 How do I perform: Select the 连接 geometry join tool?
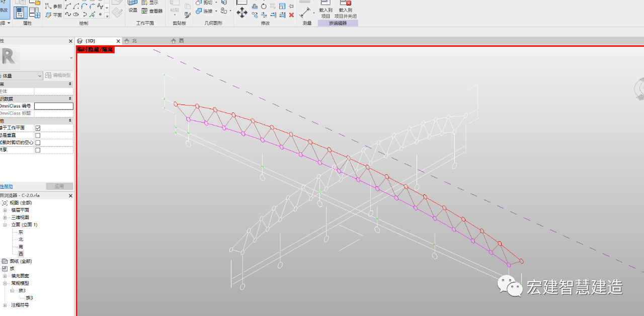tap(204, 11)
